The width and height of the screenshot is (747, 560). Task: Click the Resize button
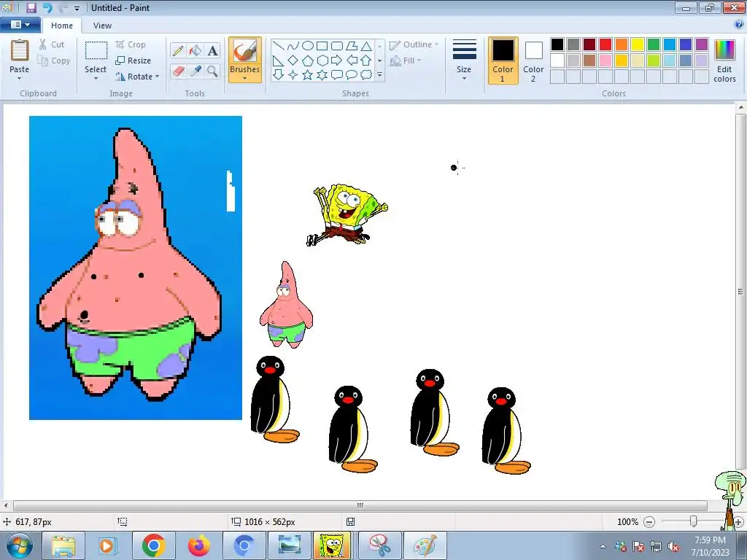(133, 61)
